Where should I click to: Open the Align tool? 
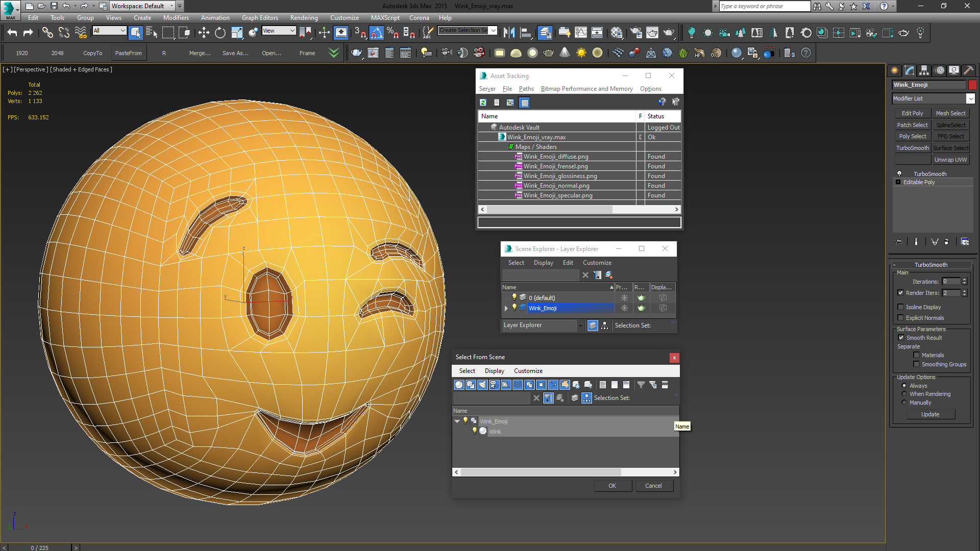pos(526,33)
